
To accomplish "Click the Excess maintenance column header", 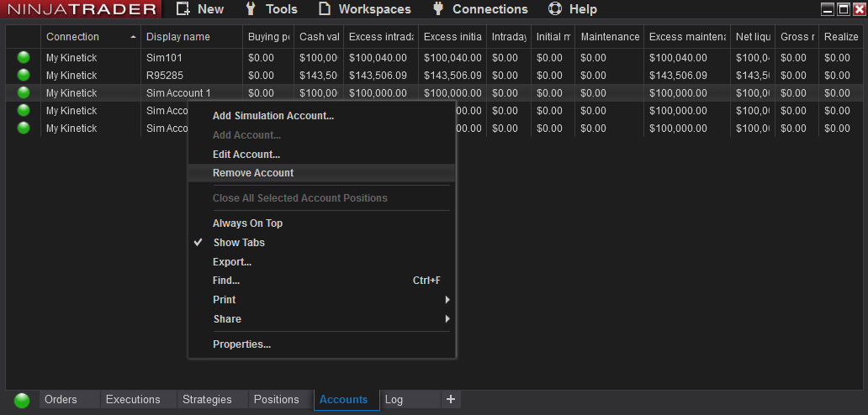I will coord(687,36).
